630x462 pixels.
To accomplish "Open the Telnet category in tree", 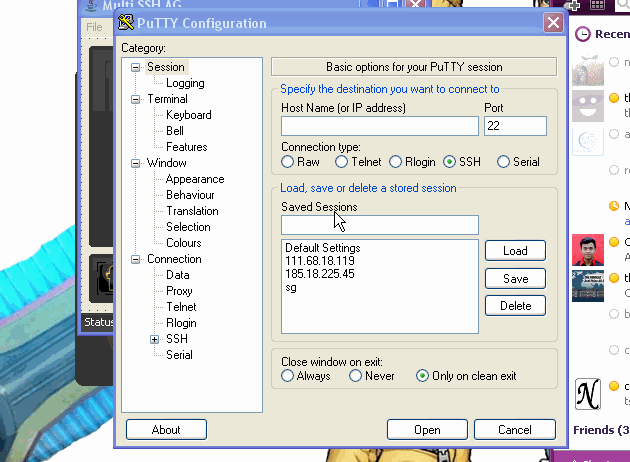I will tap(181, 307).
